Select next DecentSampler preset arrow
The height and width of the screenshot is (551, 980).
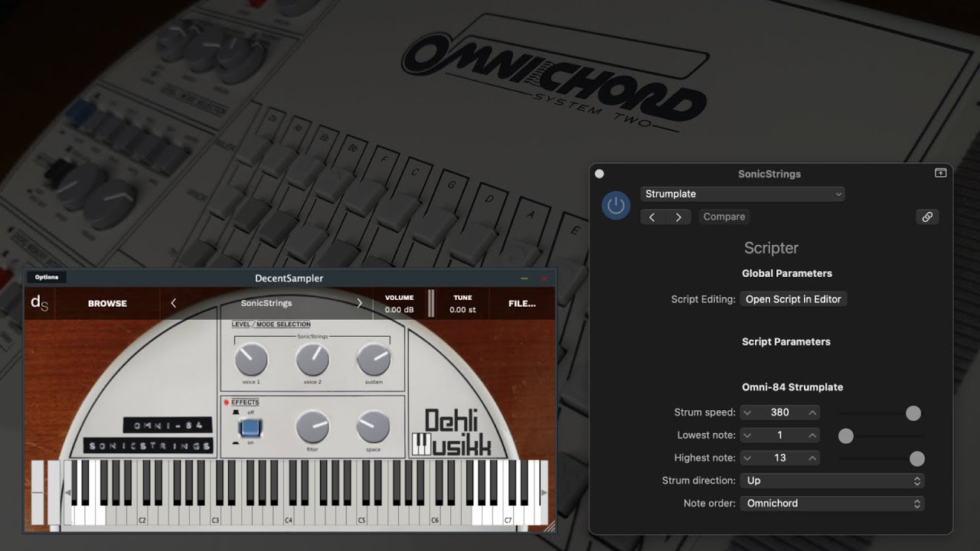pyautogui.click(x=359, y=303)
